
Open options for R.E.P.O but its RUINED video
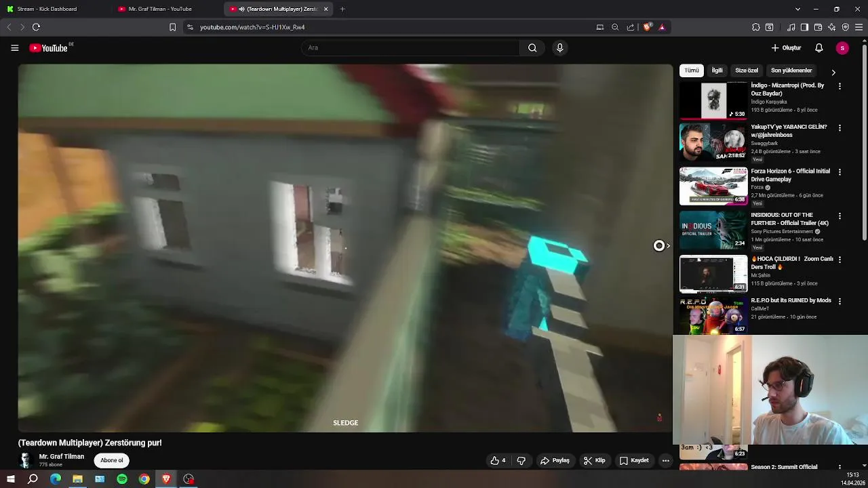tap(840, 301)
